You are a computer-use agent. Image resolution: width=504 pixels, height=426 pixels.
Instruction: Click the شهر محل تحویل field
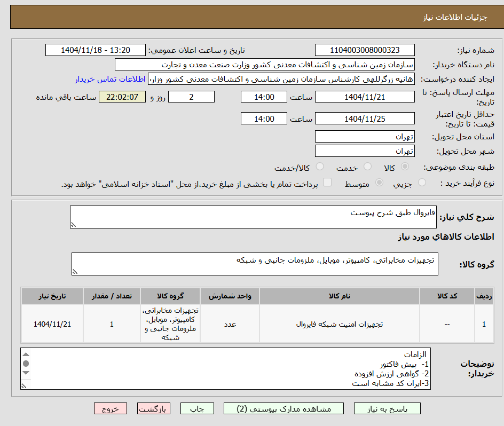(x=365, y=151)
